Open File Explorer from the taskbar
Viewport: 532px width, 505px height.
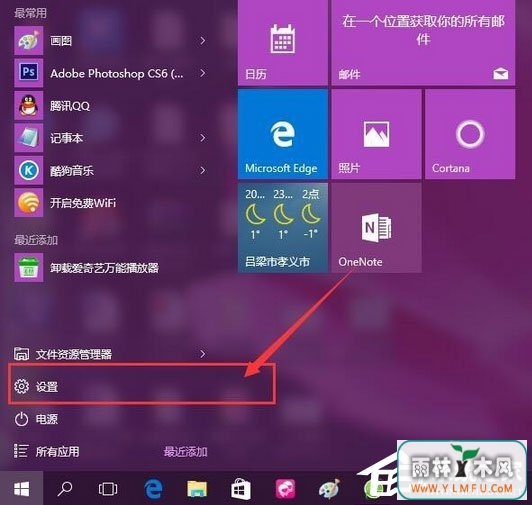tap(197, 489)
